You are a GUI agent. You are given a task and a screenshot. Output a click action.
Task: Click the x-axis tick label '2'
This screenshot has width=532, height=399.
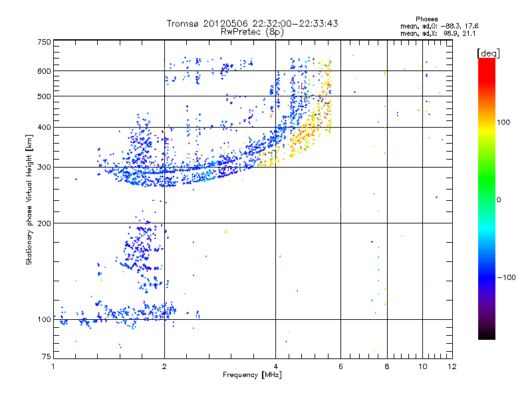(164, 366)
